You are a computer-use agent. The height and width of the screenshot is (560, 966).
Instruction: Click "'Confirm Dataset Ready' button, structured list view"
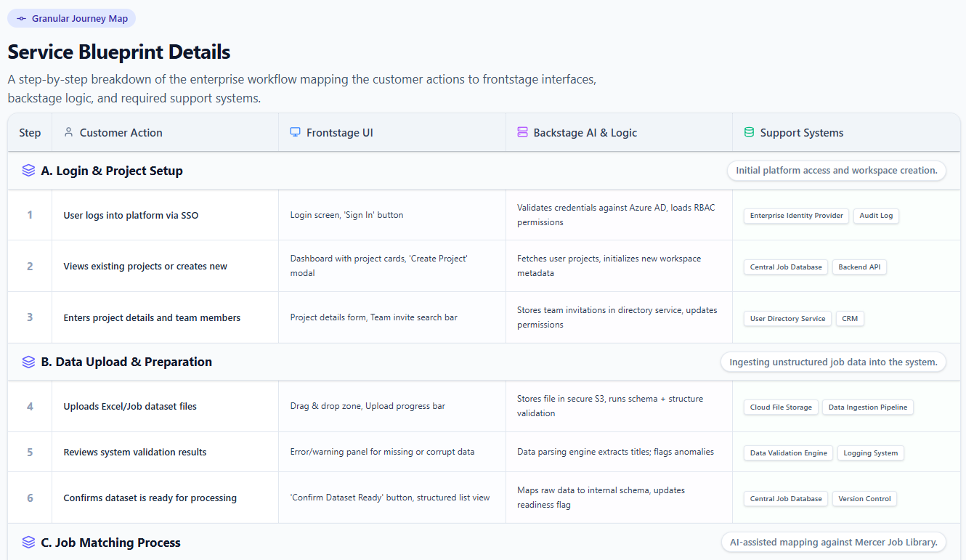point(390,498)
